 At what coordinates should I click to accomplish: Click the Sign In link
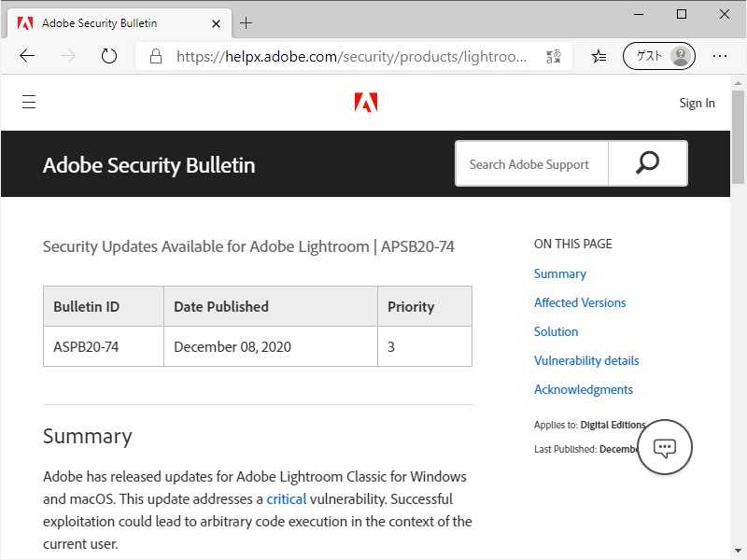click(697, 103)
